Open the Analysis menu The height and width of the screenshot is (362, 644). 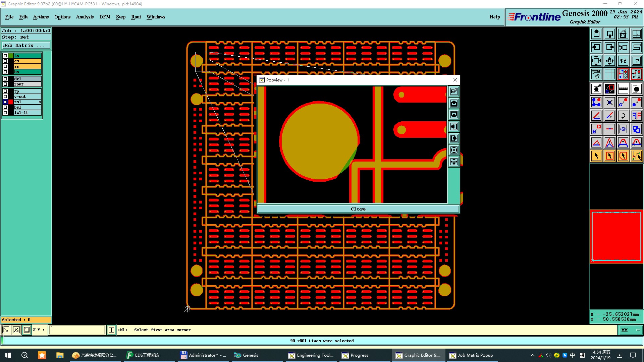click(85, 17)
